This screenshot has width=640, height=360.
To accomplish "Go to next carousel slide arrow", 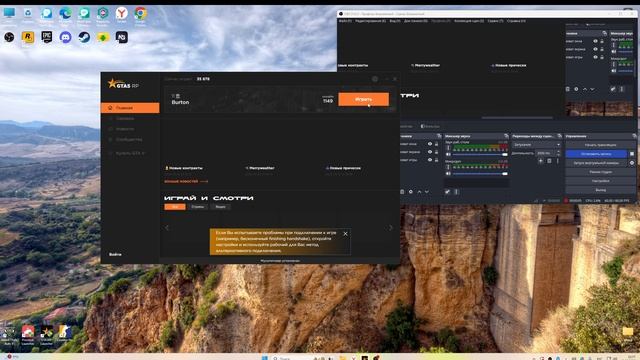I will coord(391,228).
